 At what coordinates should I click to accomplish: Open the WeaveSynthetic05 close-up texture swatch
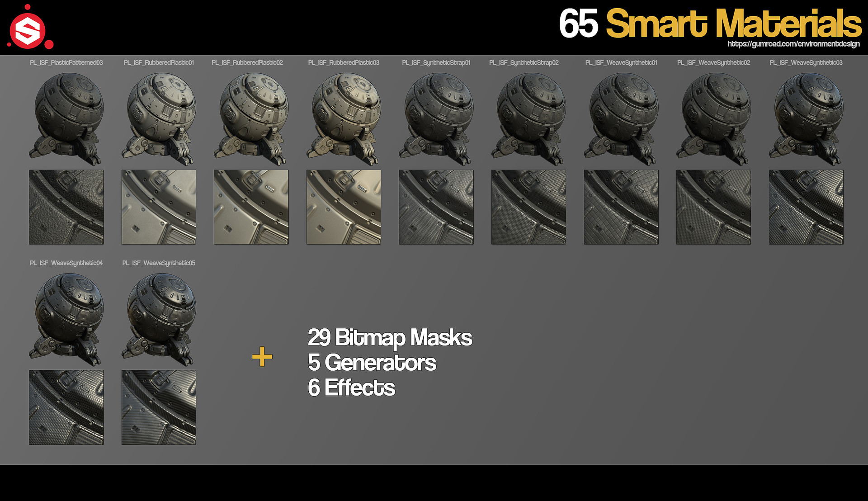pyautogui.click(x=159, y=407)
